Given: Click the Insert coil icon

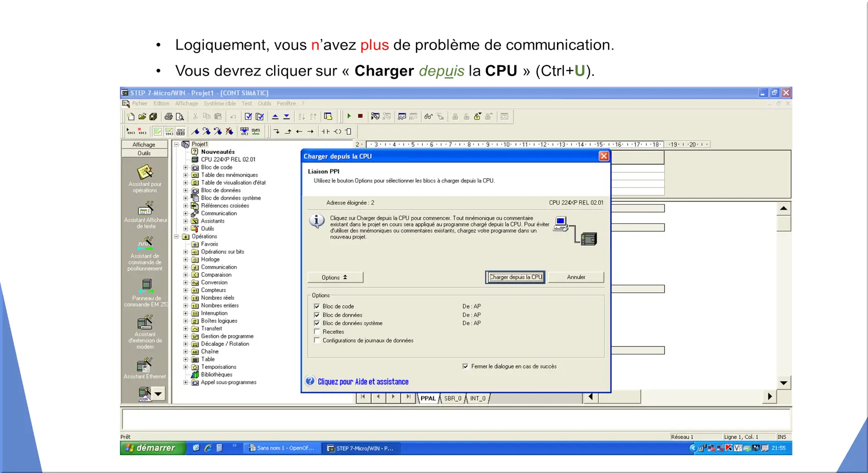Looking at the screenshot, I should pos(337,131).
